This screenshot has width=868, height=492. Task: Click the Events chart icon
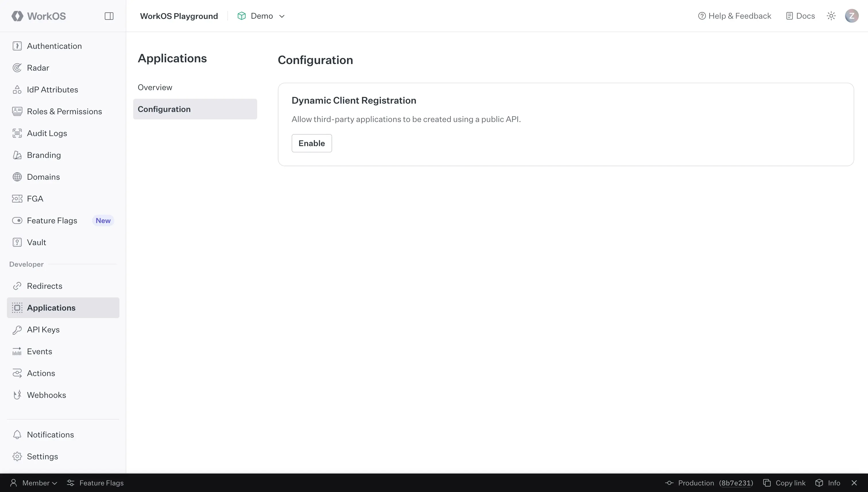click(17, 351)
